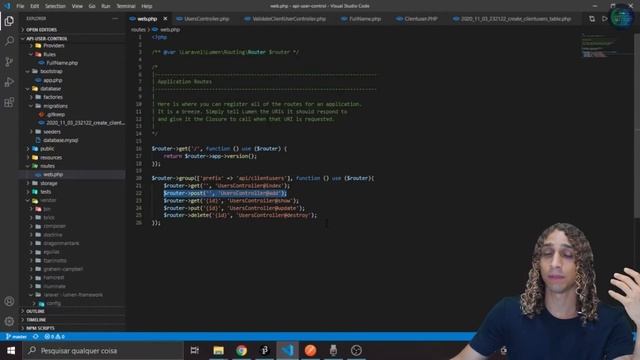Viewport: 640px width, 360px height.
Task: Close the web.php editor tab
Action: 165,19
